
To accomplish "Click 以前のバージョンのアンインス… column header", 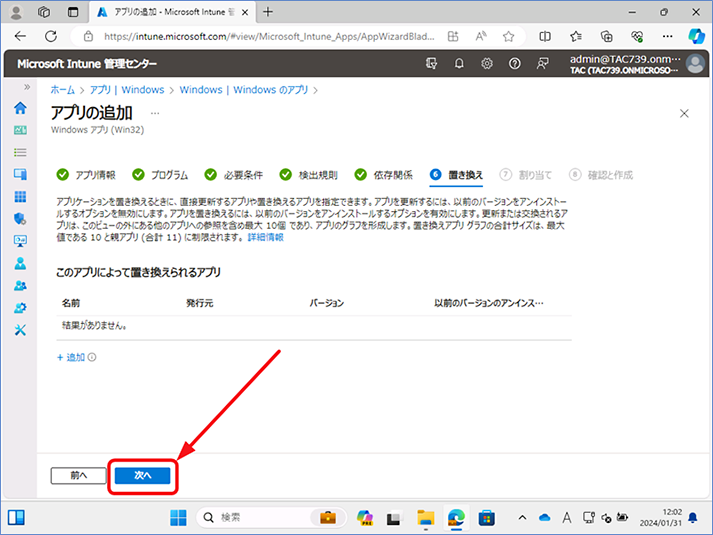I will click(489, 303).
